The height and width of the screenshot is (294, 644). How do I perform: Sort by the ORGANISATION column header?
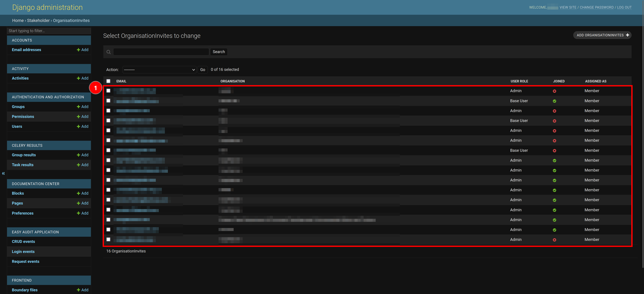[x=232, y=81]
